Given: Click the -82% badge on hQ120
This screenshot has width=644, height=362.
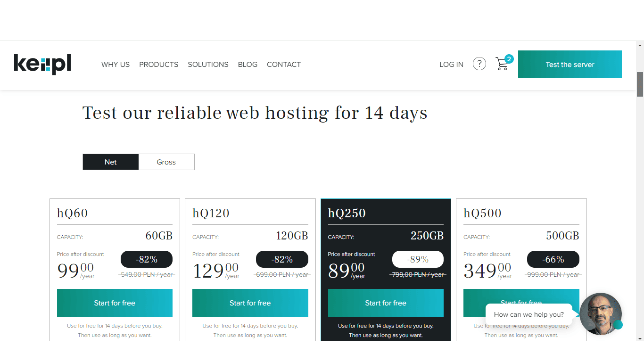Looking at the screenshot, I should pos(282,259).
